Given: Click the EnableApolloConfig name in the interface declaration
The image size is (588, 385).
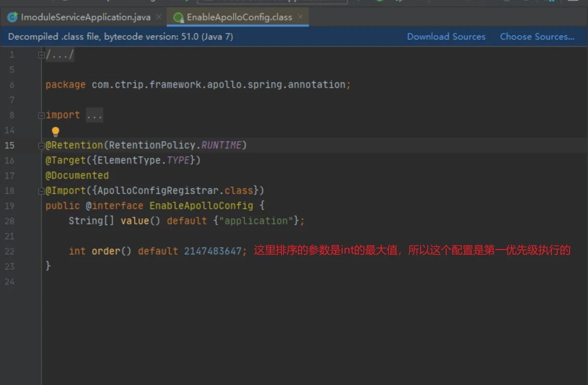Looking at the screenshot, I should coord(201,206).
